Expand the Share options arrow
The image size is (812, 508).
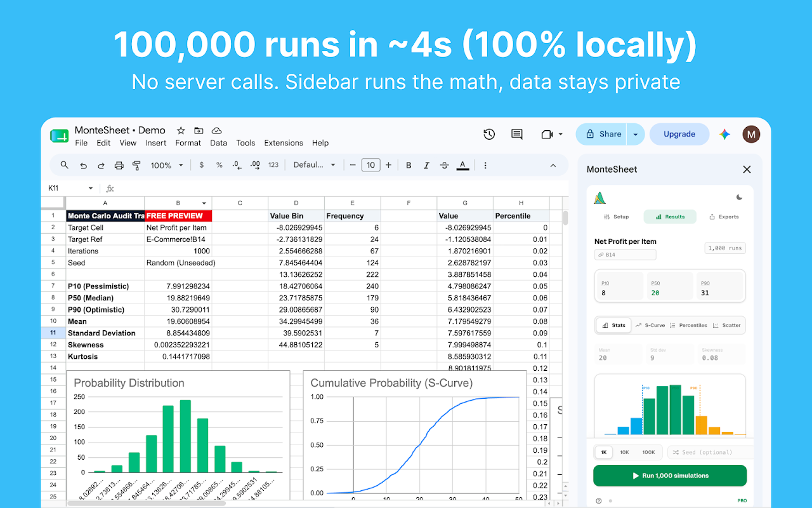636,134
